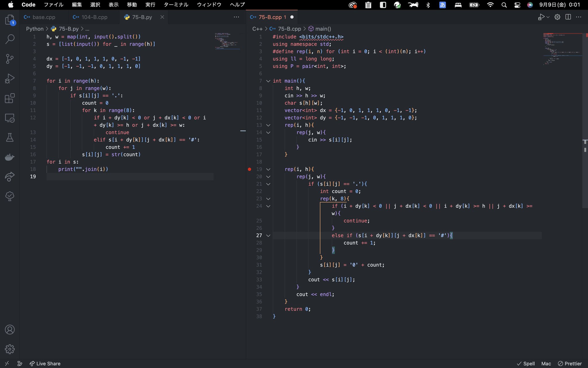Viewport: 588px width, 368px height.
Task: Open the Extensions view
Action: click(x=10, y=98)
